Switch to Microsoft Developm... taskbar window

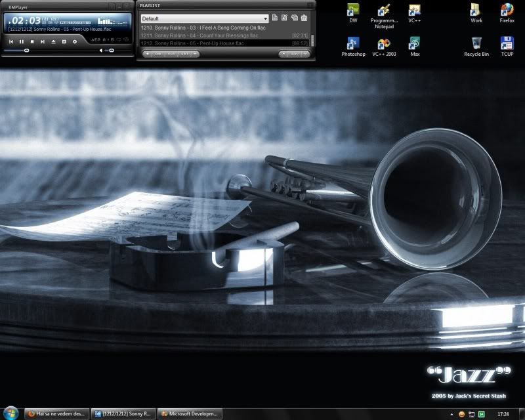point(190,414)
